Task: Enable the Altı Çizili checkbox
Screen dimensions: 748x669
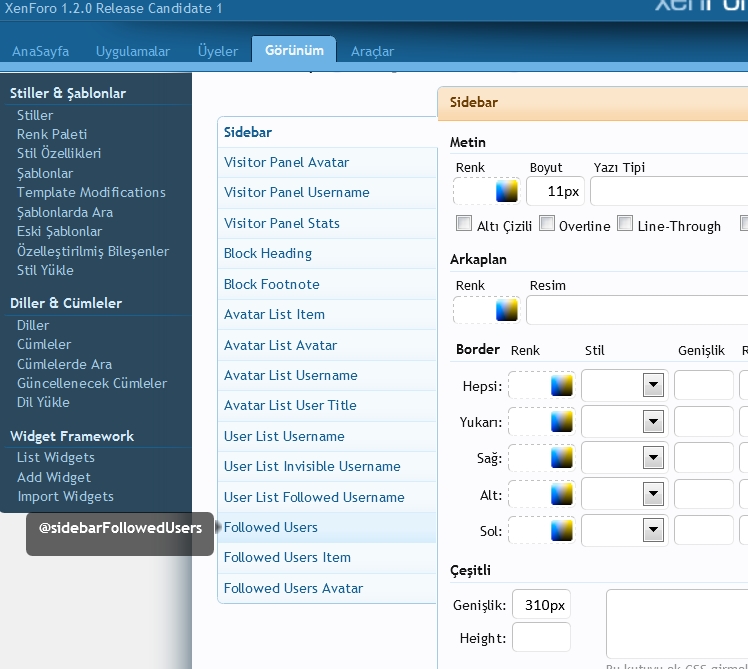Action: 464,224
